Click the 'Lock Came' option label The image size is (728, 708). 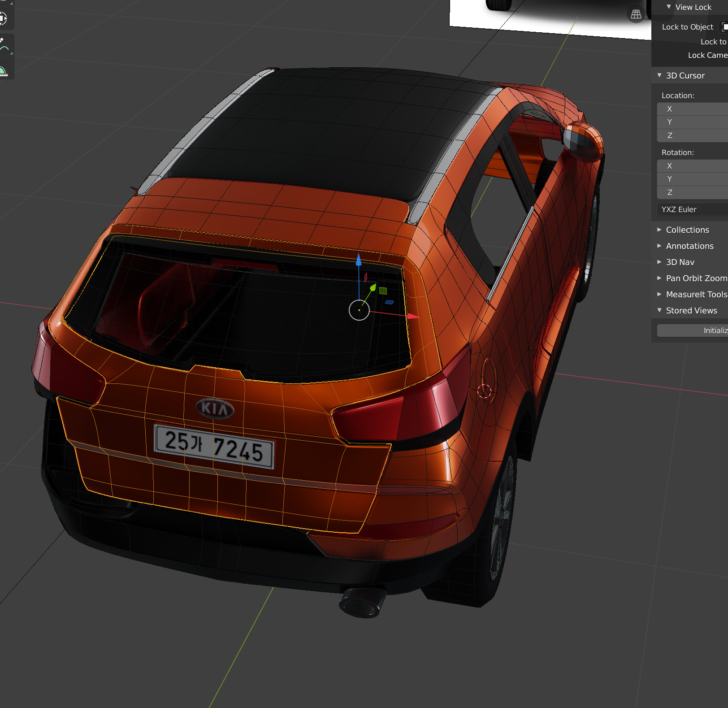tap(708, 55)
